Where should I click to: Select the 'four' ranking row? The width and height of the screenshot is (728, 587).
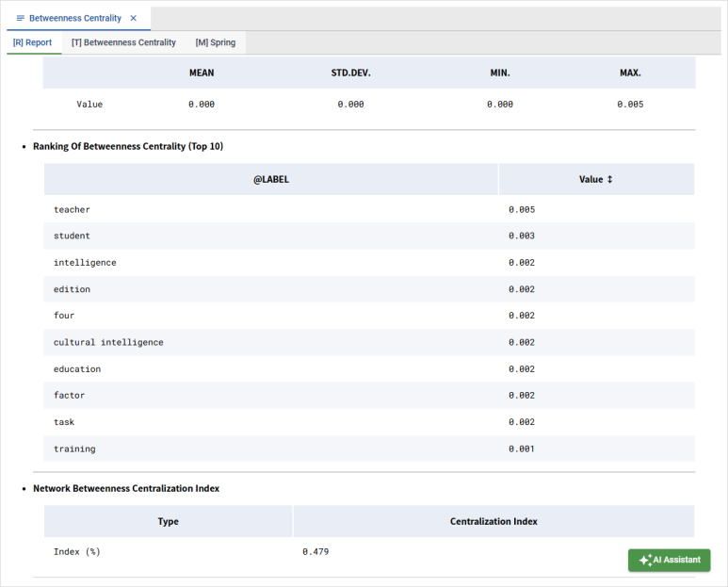[369, 316]
